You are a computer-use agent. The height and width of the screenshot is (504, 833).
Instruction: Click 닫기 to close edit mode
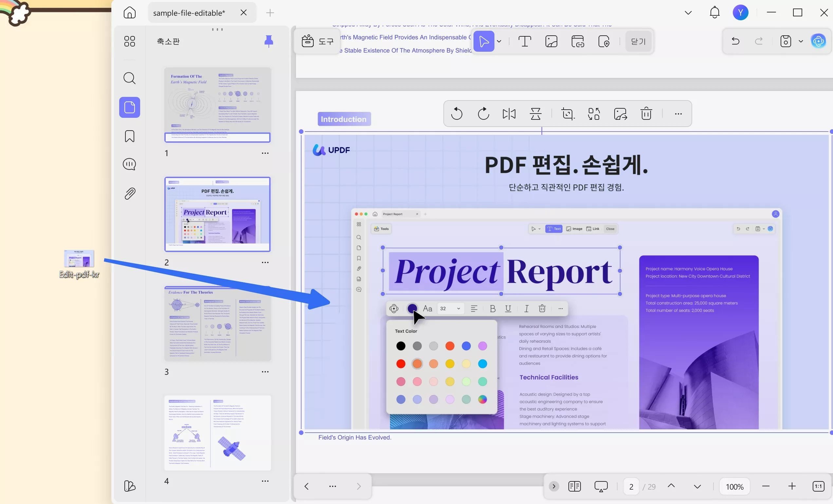pos(638,41)
